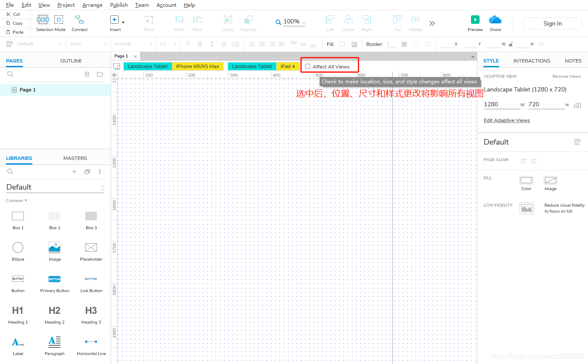588x364 pixels.
Task: Align Middle toolbar icon
Action: (x=416, y=20)
